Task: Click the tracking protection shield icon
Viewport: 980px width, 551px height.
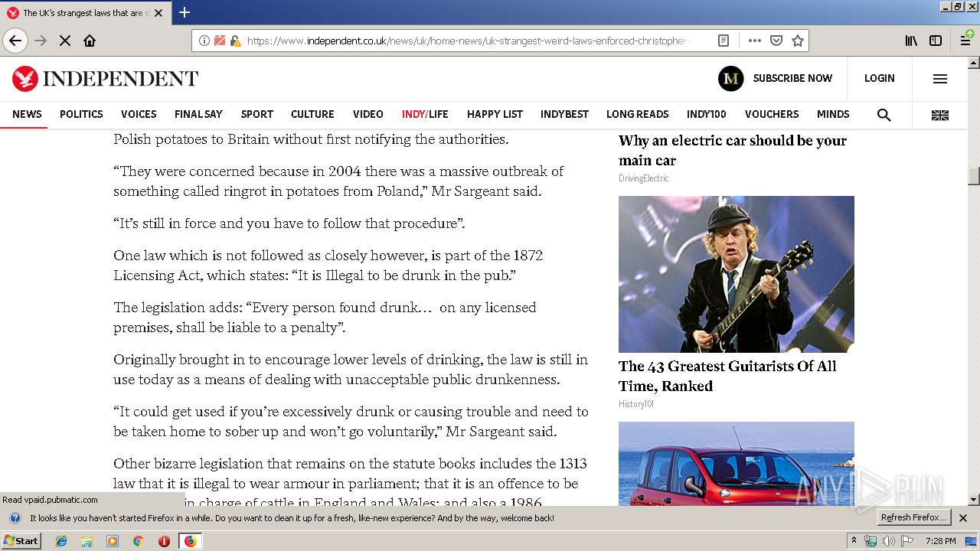Action: point(220,41)
